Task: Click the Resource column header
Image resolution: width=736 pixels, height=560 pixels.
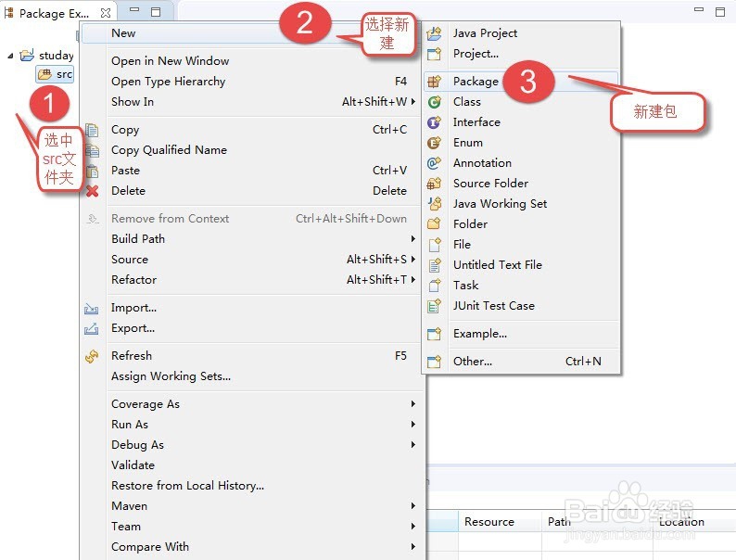Action: (500, 522)
